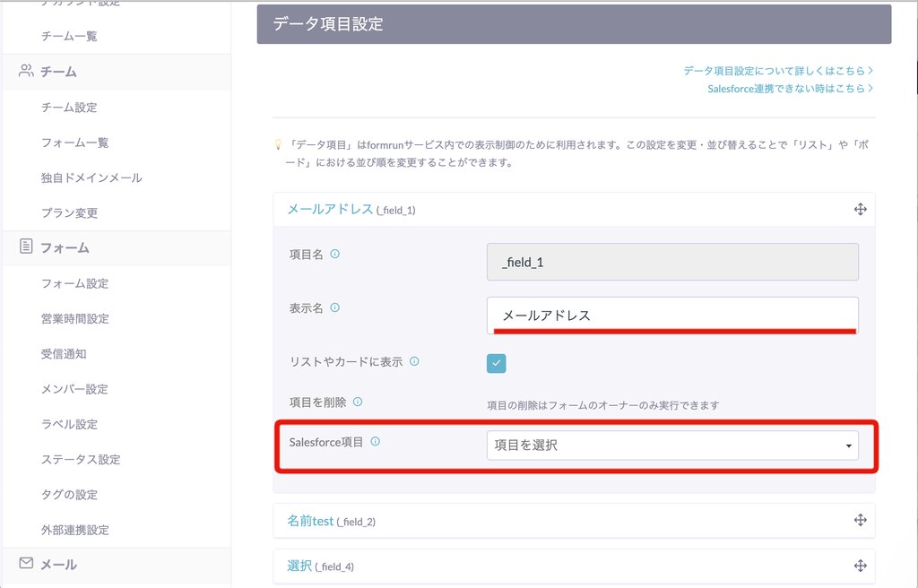Image resolution: width=918 pixels, height=588 pixels.
Task: Open Salesforce連携できない時はこちら link
Action: (x=790, y=89)
